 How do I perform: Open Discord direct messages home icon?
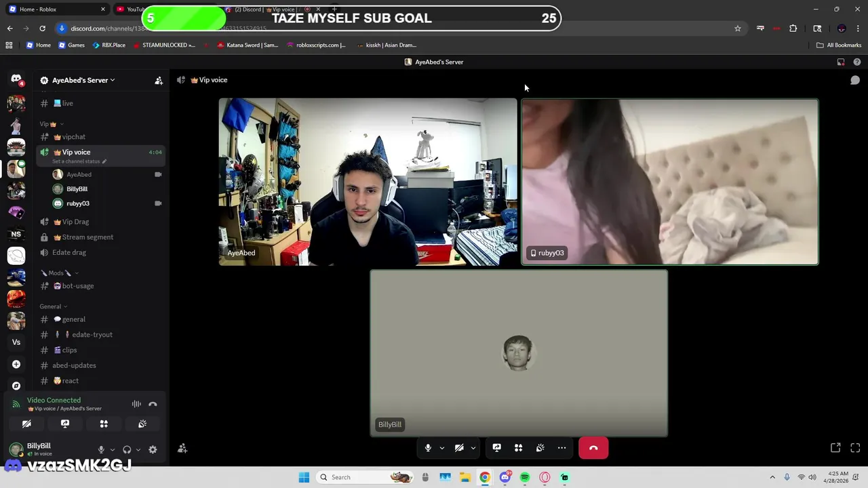[16, 79]
